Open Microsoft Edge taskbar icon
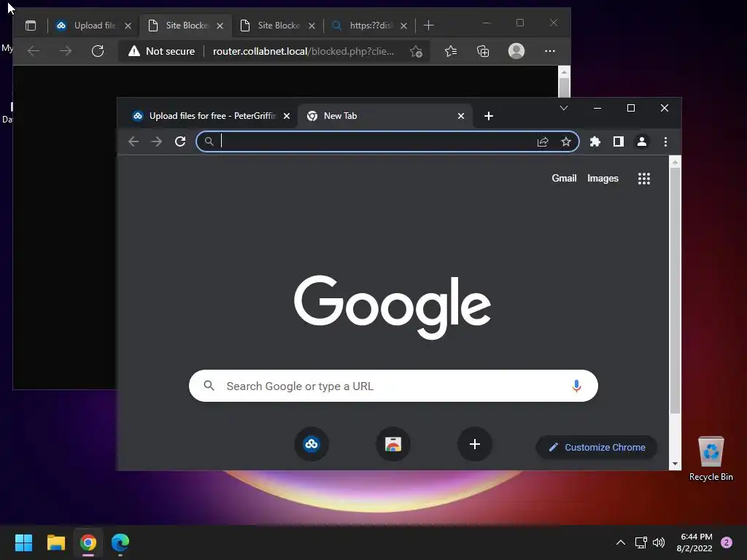This screenshot has height=560, width=747. 120,542
